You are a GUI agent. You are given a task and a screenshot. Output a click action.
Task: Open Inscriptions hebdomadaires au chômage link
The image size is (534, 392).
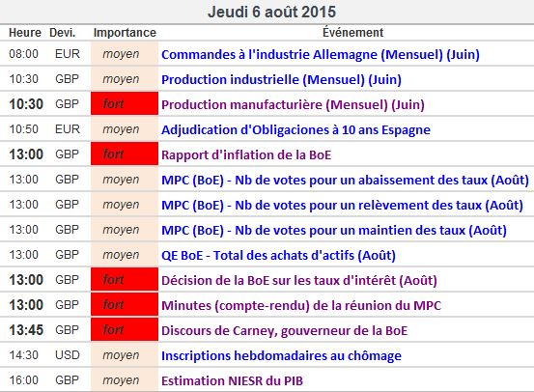[281, 355]
